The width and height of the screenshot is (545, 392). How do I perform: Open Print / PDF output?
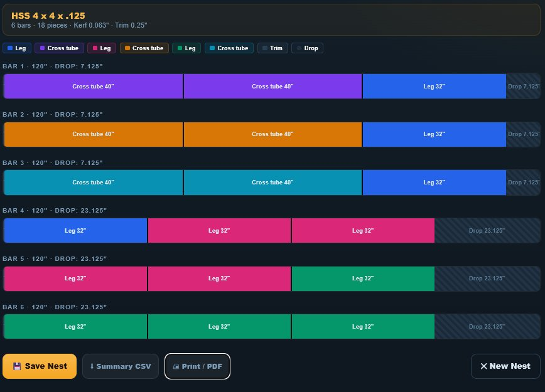197,366
